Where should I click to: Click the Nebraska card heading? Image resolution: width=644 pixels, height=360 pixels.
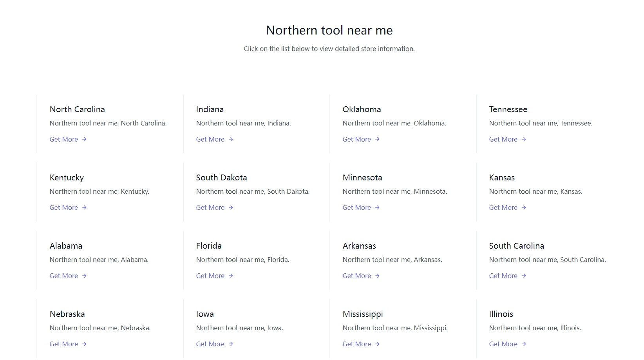click(67, 314)
